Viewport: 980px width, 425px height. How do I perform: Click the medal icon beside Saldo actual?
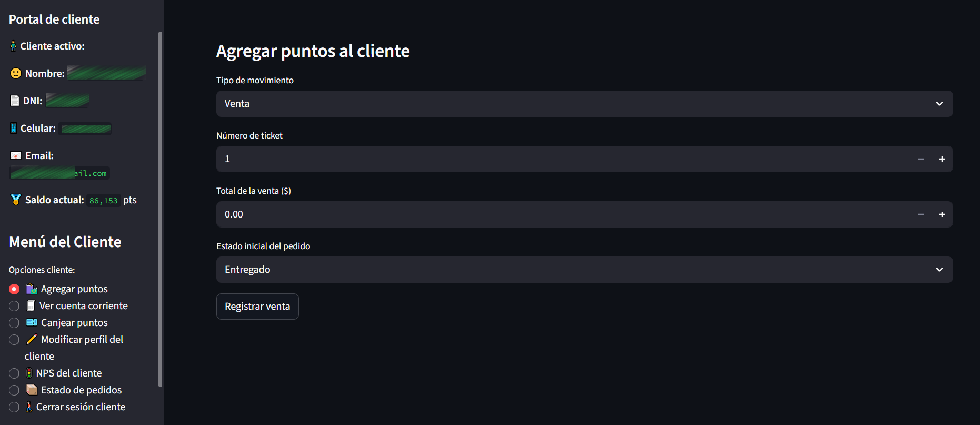coord(16,200)
